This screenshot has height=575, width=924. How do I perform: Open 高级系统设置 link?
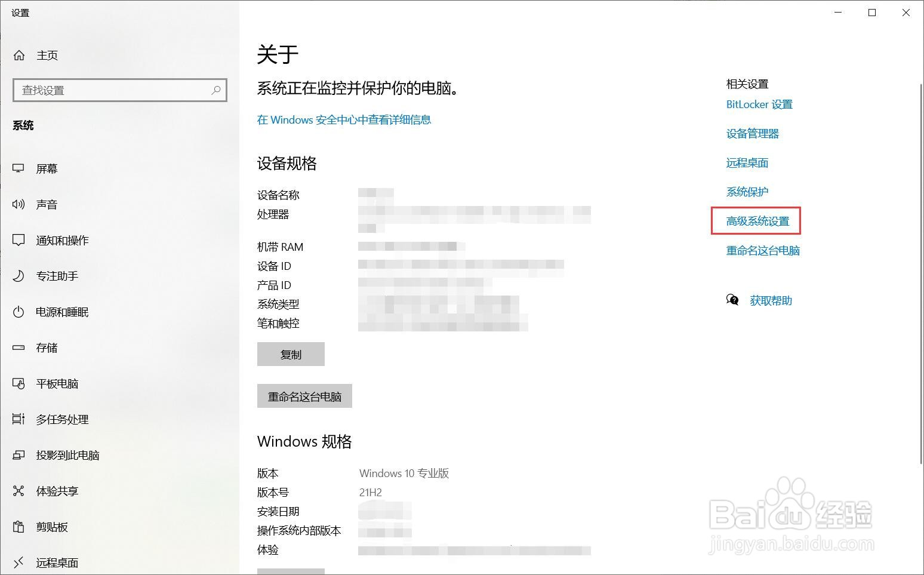pyautogui.click(x=757, y=221)
